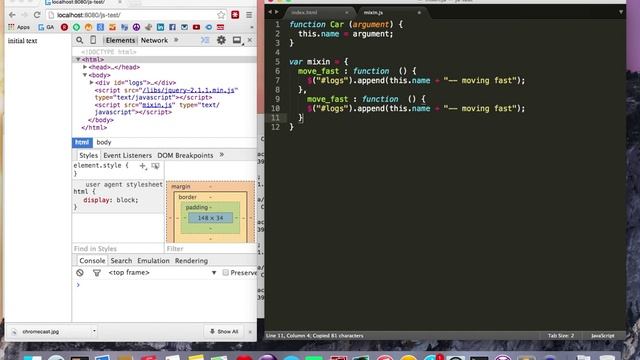Open the purple peace-sign bookmark
The image size is (640, 360).
coord(136,27)
